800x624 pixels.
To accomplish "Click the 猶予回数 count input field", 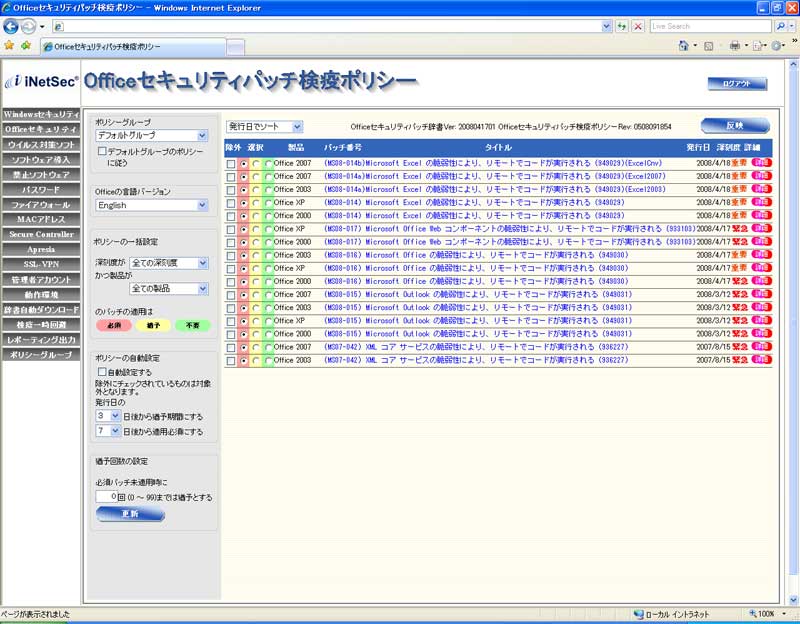I will (x=107, y=496).
